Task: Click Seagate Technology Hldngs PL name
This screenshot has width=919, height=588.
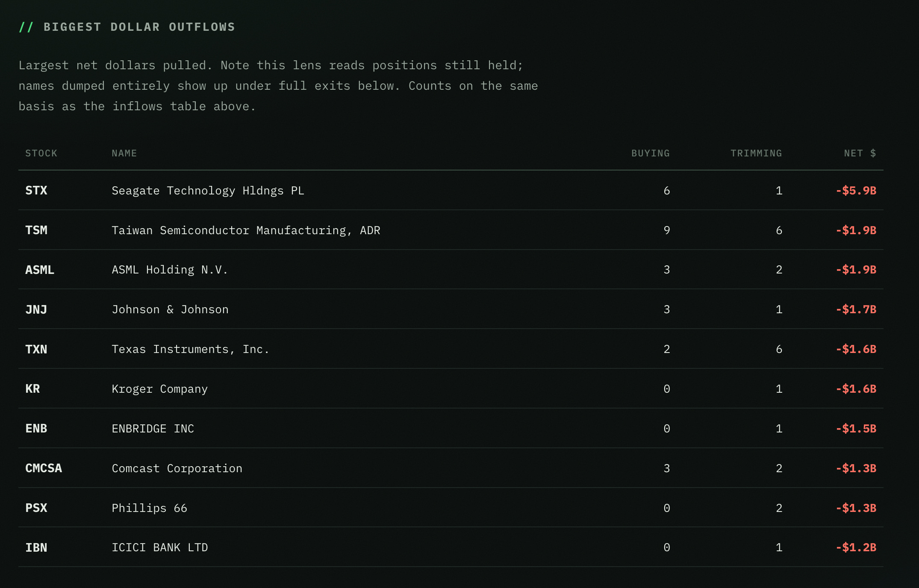Action: click(208, 191)
